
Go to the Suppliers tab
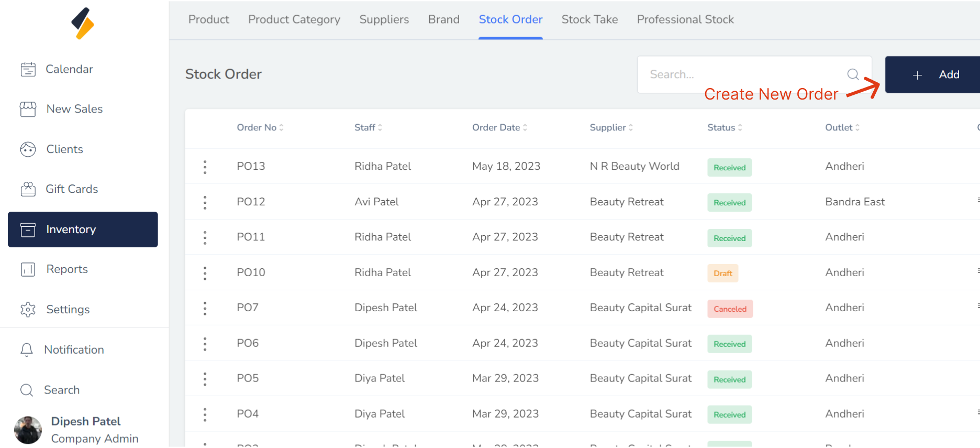(384, 19)
